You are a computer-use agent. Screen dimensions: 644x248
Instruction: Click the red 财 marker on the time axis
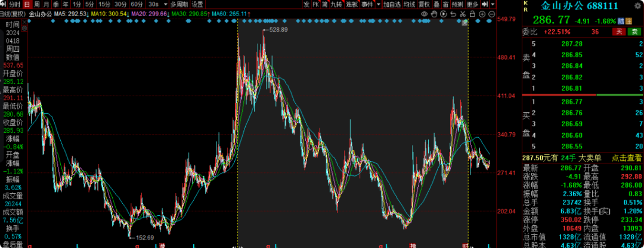pyautogui.click(x=465, y=246)
